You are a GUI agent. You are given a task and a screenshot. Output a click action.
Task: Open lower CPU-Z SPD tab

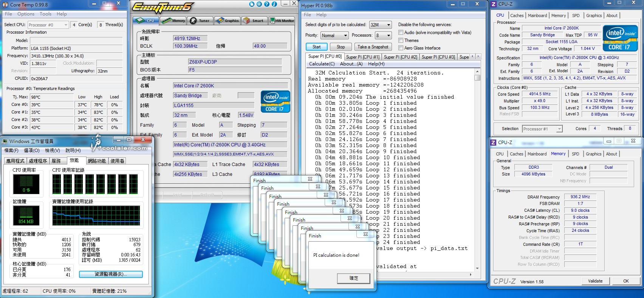coord(575,154)
